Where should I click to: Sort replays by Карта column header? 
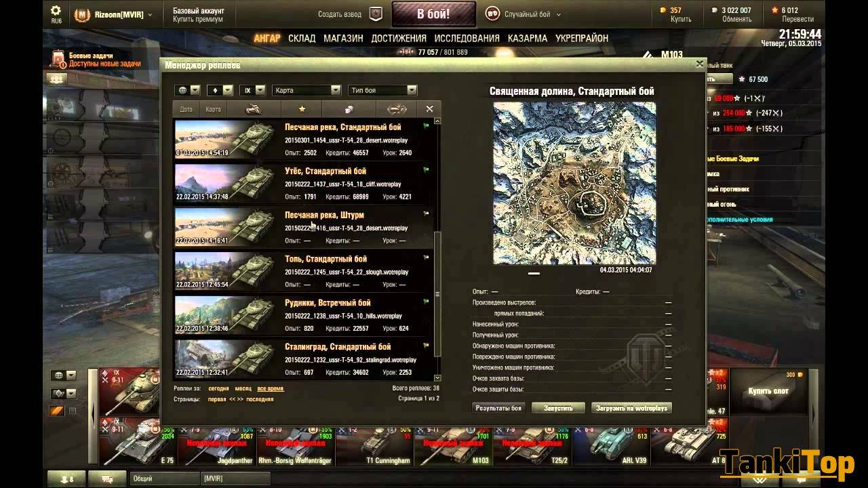[x=213, y=109]
